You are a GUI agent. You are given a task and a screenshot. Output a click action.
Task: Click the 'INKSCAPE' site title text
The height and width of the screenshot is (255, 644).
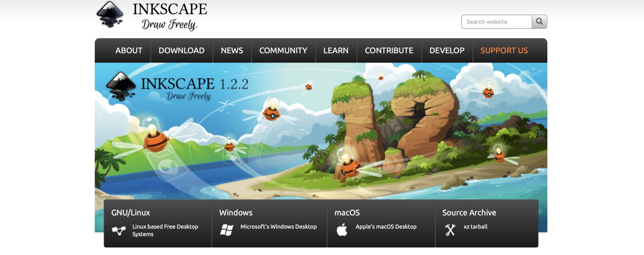(x=170, y=9)
